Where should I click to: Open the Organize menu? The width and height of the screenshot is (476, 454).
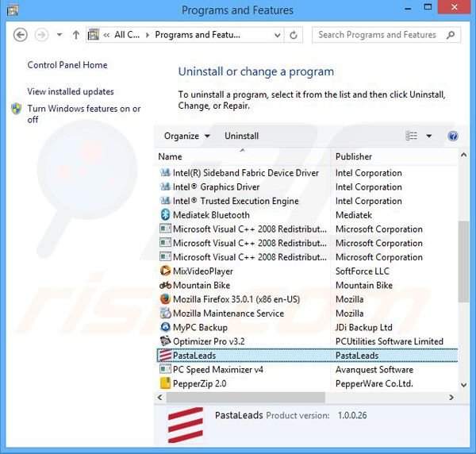(187, 136)
